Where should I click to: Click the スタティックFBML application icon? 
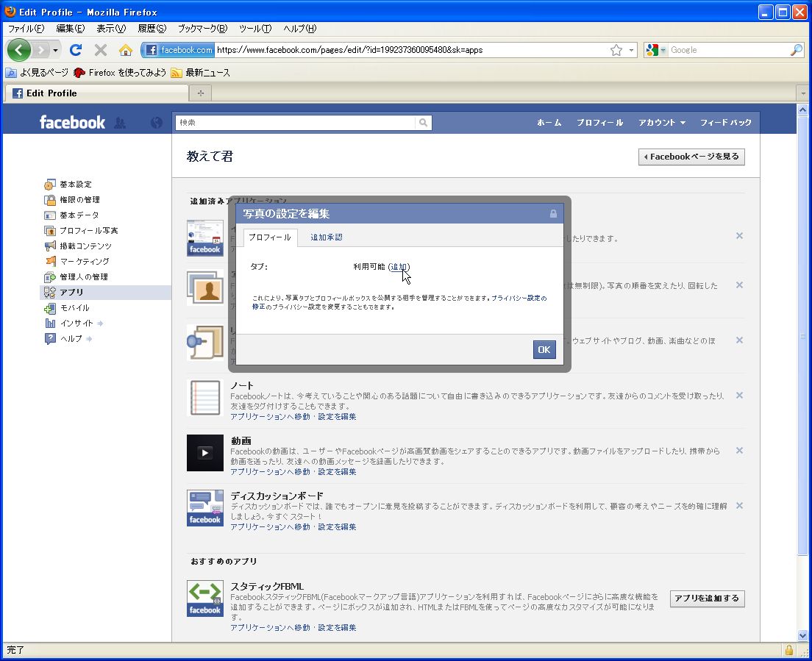205,599
